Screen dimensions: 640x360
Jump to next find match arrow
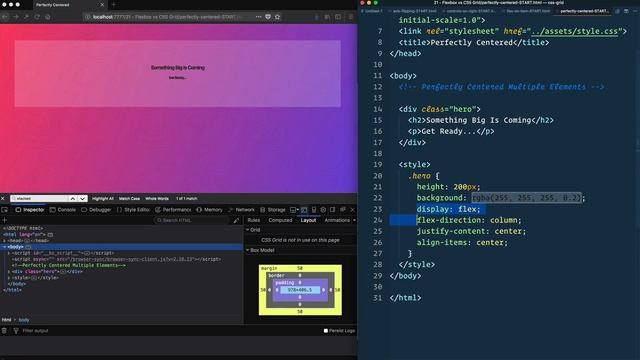point(82,198)
